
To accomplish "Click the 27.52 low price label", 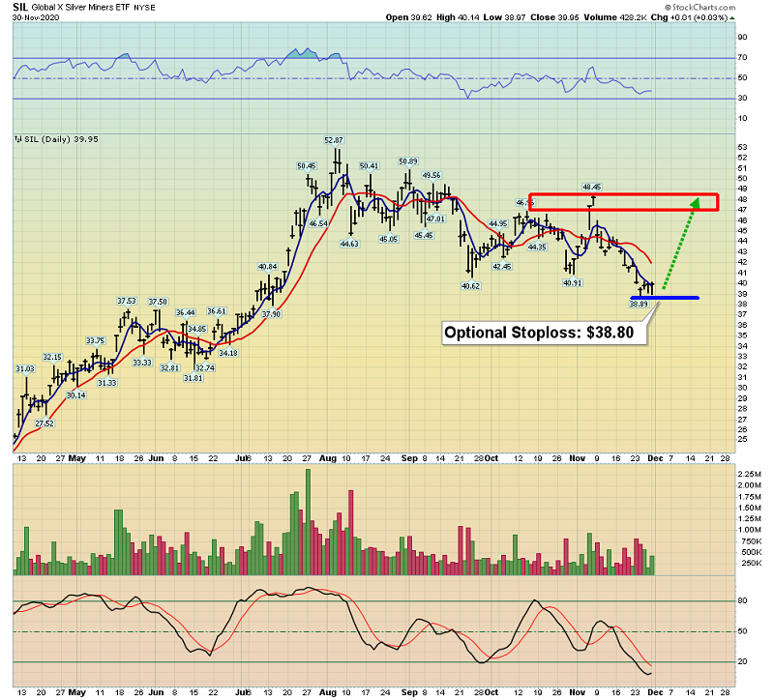I will pos(45,423).
